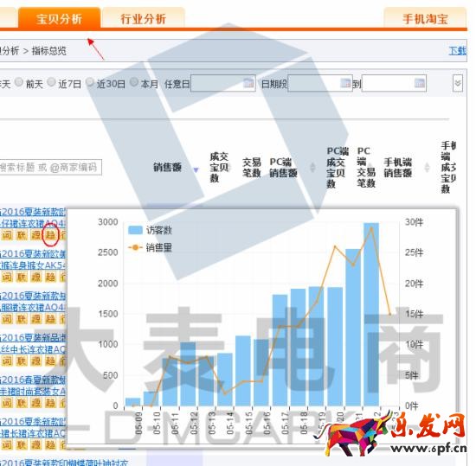Open calendar picker in 任意日 field
Viewport: 476px width, 466px height.
pos(248,83)
